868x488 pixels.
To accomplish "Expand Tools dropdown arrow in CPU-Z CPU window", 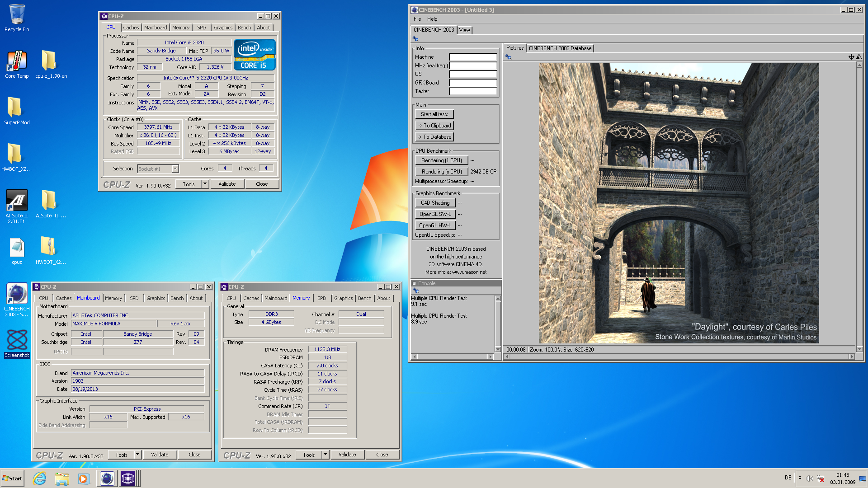I will 205,184.
